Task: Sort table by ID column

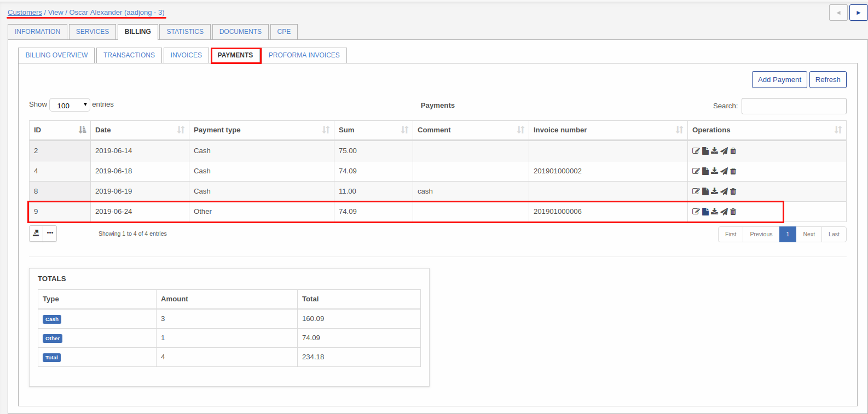Action: tap(60, 130)
